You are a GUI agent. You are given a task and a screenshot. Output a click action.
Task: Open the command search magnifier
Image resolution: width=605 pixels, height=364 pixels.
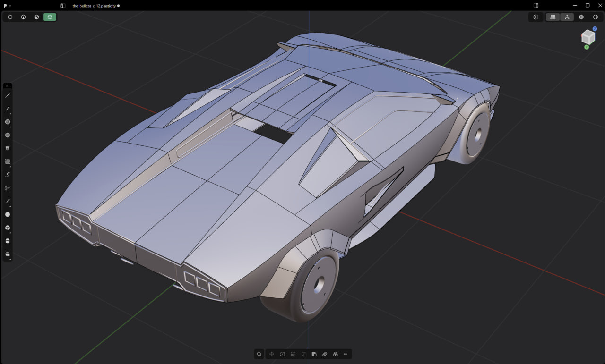(259, 354)
